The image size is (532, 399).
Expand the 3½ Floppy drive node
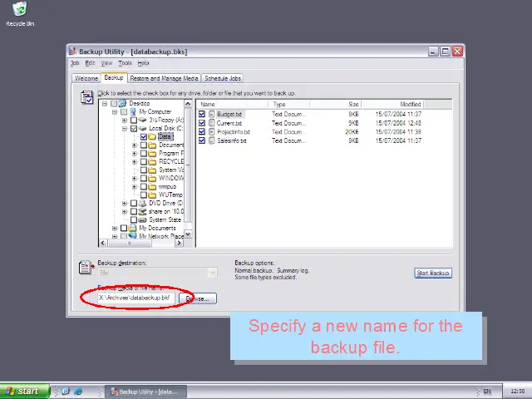point(125,120)
